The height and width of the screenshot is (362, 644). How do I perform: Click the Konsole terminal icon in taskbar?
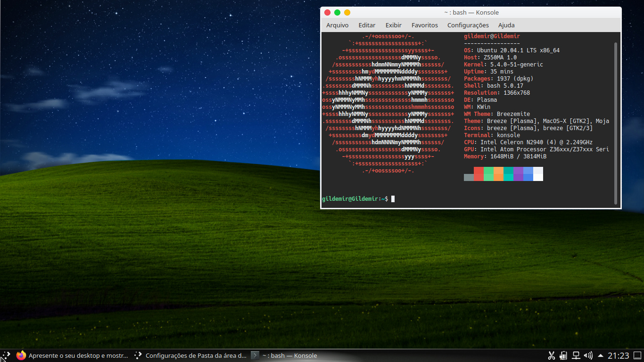point(255,355)
